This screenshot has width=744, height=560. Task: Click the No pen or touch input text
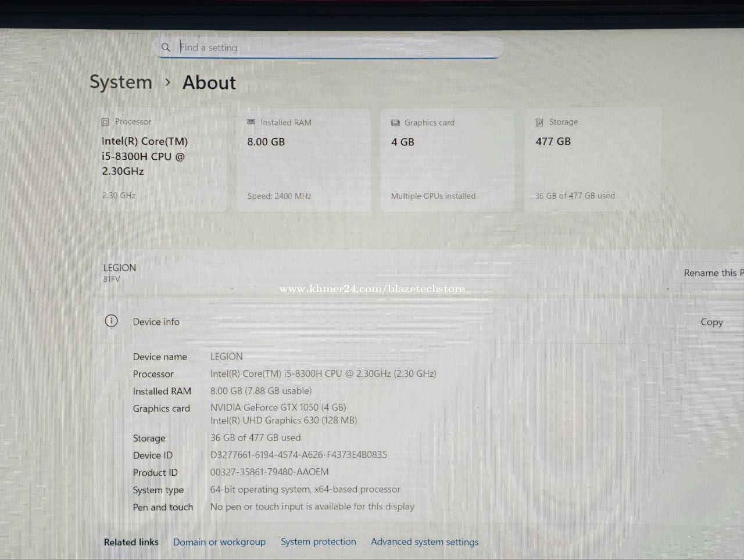[x=312, y=507]
